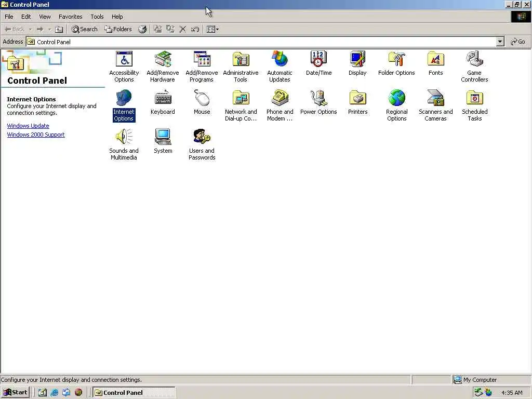Click the Search toolbar button

pyautogui.click(x=85, y=30)
